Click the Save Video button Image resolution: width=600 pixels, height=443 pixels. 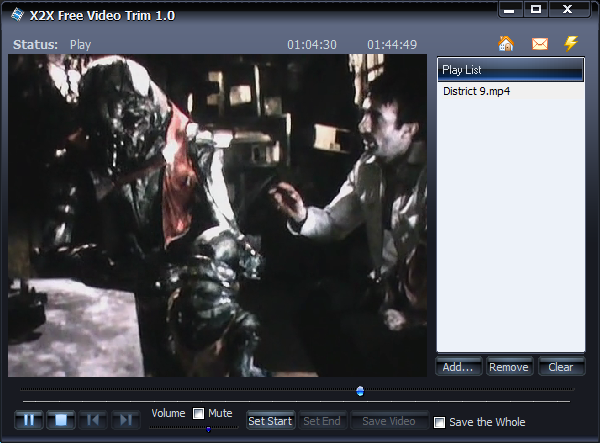(x=389, y=421)
